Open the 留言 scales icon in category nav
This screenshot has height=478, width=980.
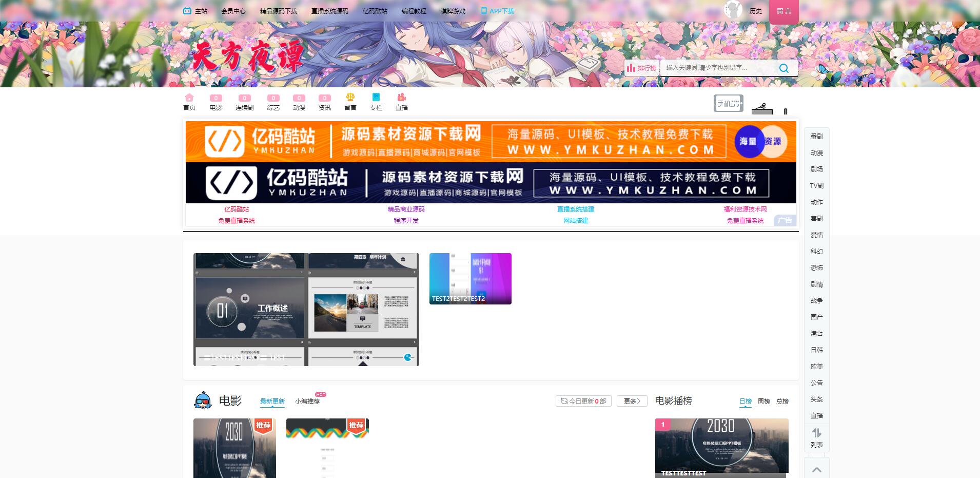pyautogui.click(x=350, y=102)
